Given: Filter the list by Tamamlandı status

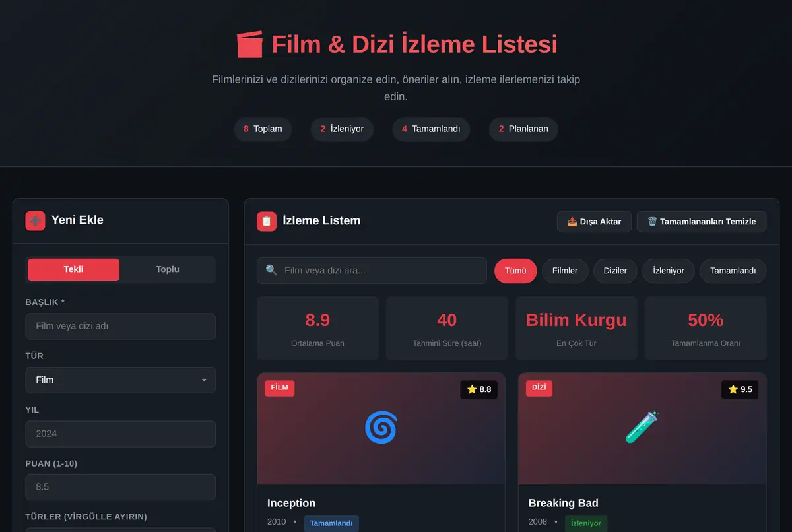Looking at the screenshot, I should point(733,271).
